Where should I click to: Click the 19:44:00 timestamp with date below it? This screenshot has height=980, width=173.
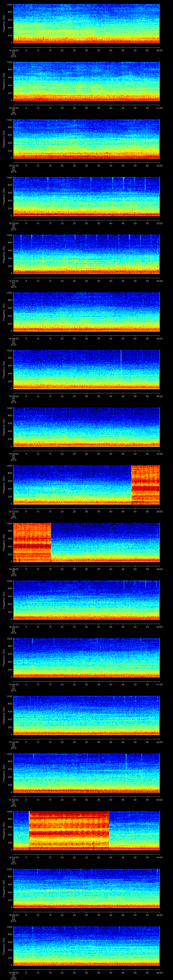(x=13, y=919)
